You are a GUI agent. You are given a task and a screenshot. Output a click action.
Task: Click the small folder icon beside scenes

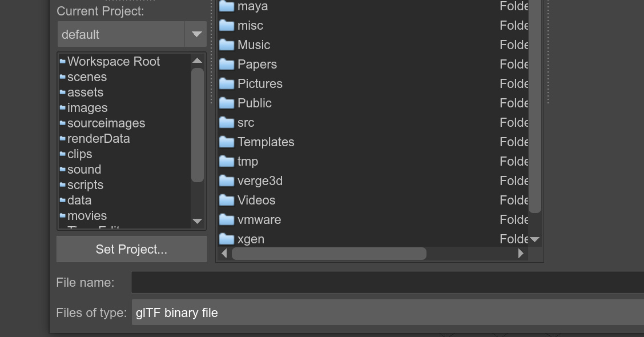62,77
